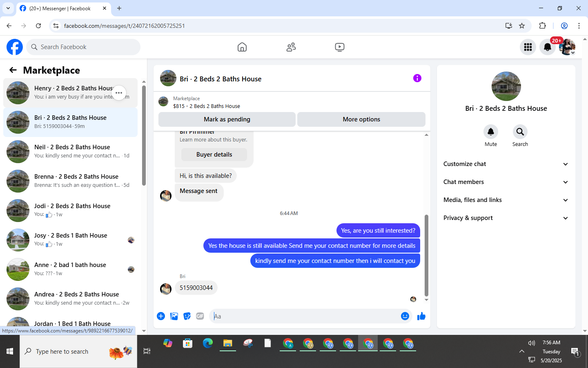Open Bri conversation header title

point(220,79)
